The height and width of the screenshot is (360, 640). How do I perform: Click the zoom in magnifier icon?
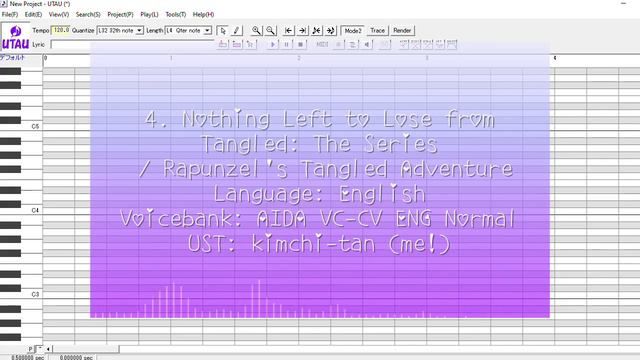[x=256, y=31]
